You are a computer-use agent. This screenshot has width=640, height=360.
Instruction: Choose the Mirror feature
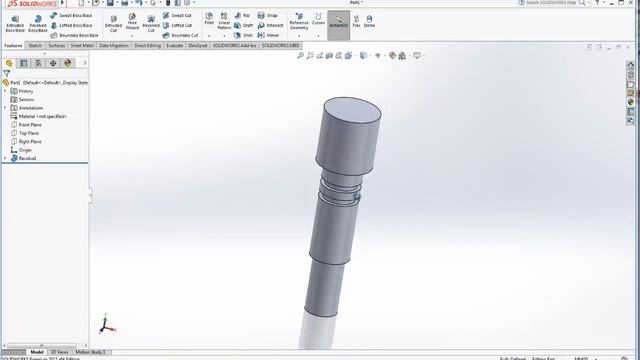tap(268, 36)
